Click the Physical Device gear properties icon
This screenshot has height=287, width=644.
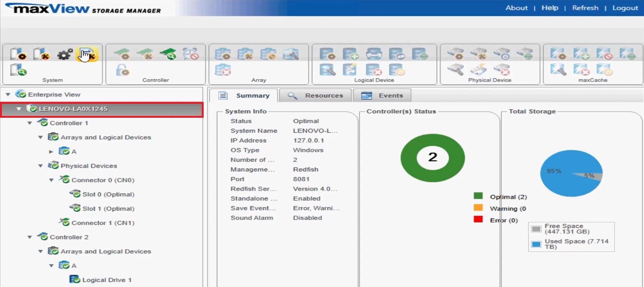click(456, 54)
